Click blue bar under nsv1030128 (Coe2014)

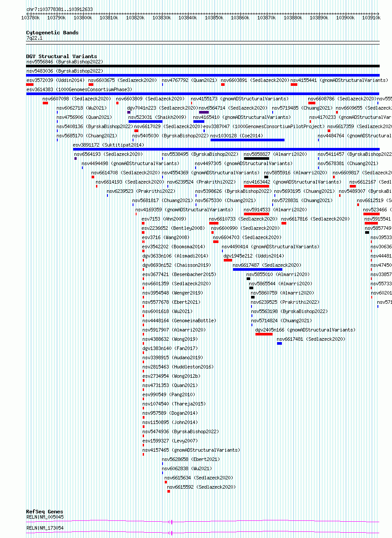(x=248, y=140)
